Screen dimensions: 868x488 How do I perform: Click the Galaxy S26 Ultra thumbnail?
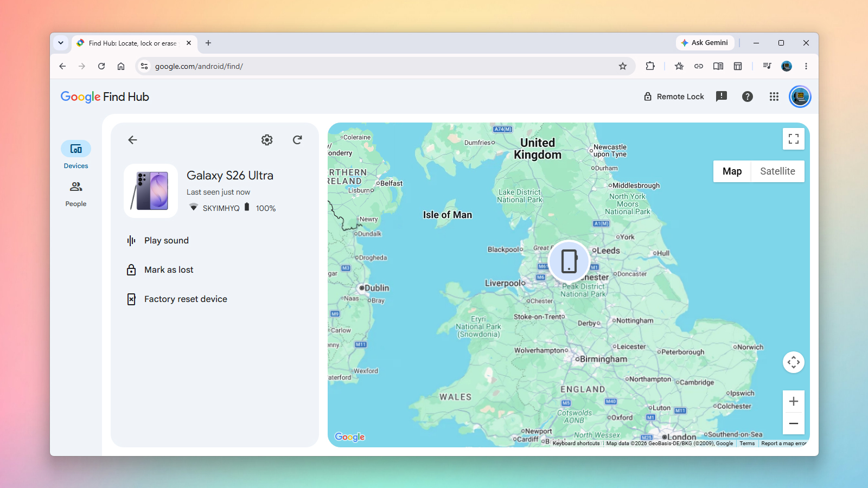pyautogui.click(x=151, y=191)
